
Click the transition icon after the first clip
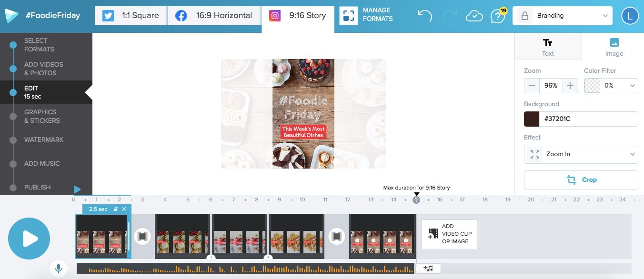(x=142, y=236)
